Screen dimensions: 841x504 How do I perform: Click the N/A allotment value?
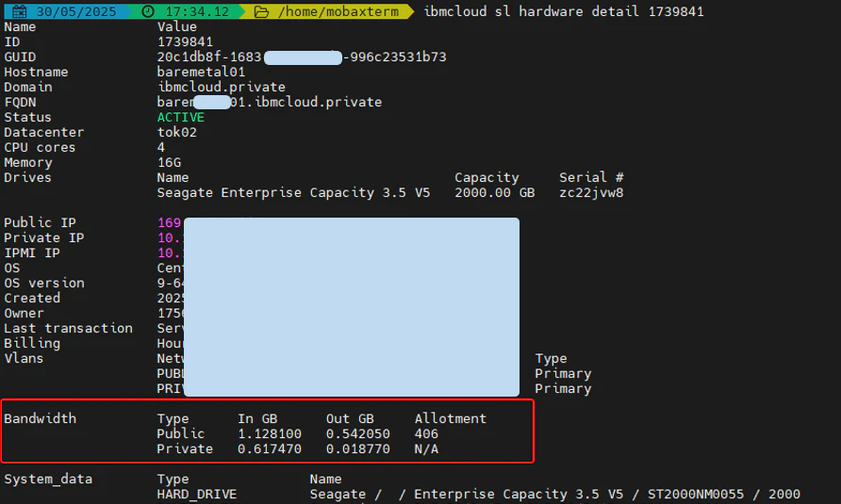click(426, 448)
